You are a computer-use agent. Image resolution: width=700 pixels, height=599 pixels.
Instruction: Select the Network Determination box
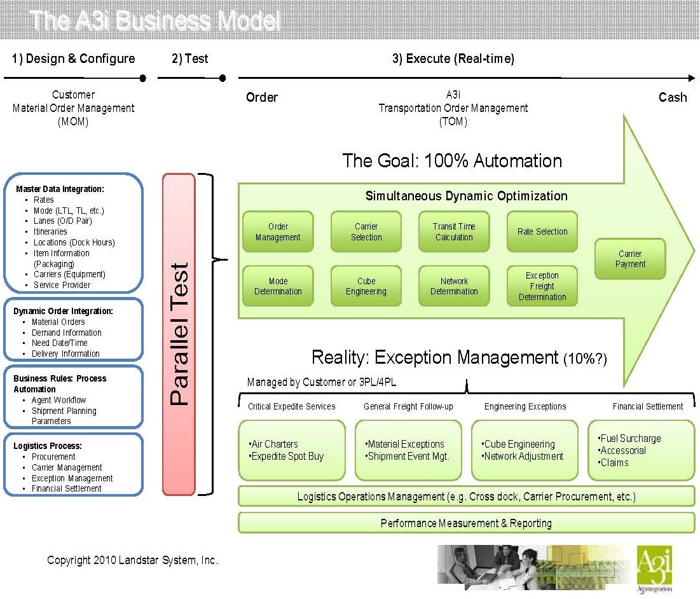click(454, 286)
